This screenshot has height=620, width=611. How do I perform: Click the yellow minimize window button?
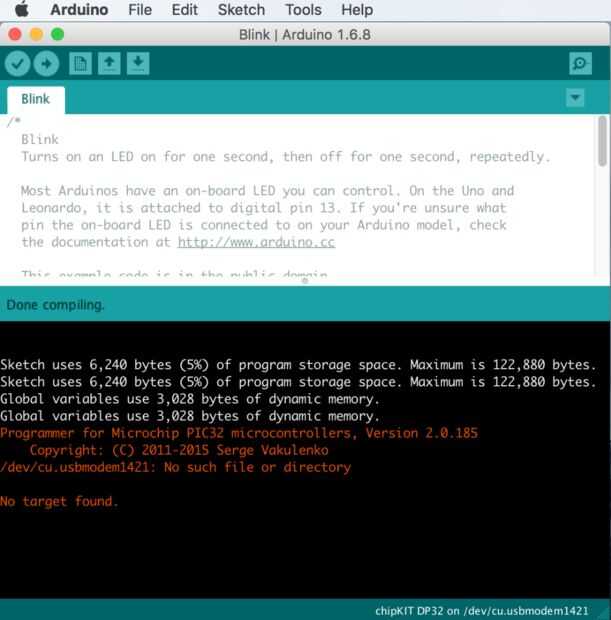pos(36,34)
